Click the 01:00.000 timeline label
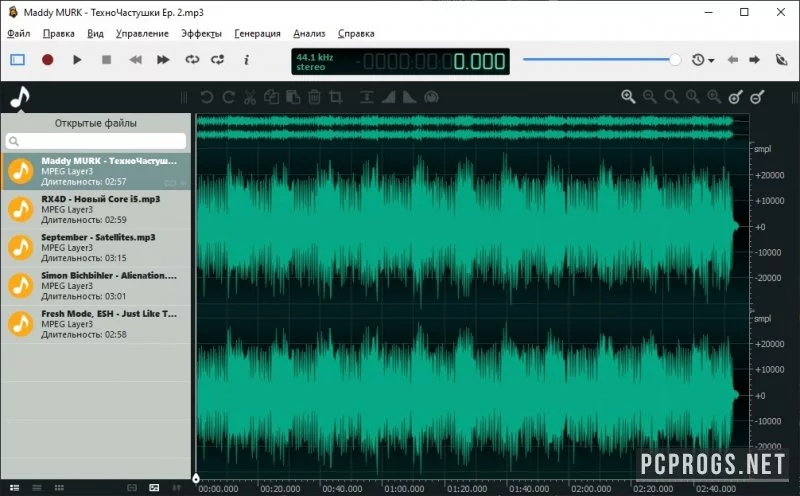The width and height of the screenshot is (800, 496). coord(404,488)
